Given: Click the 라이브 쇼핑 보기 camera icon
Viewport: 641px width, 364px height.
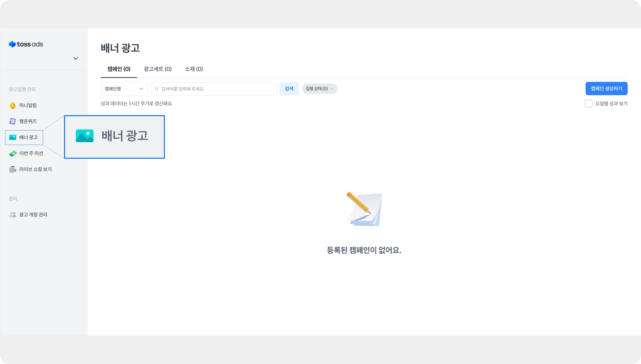Looking at the screenshot, I should point(13,169).
